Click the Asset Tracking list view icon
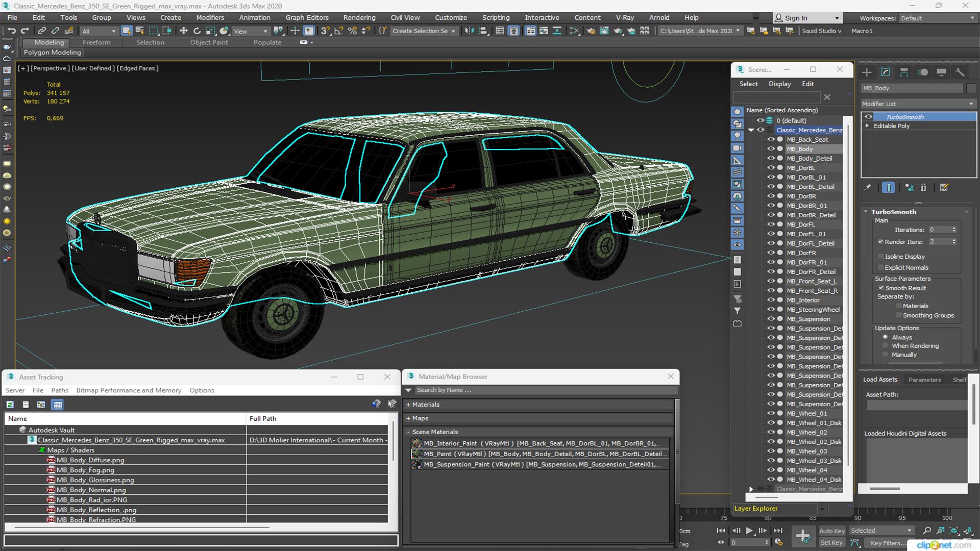This screenshot has height=551, width=980. pyautogui.click(x=25, y=405)
